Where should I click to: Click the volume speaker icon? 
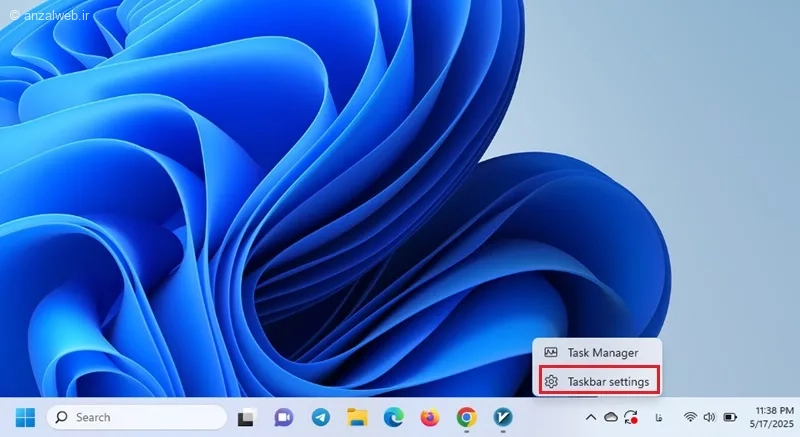[x=710, y=418]
